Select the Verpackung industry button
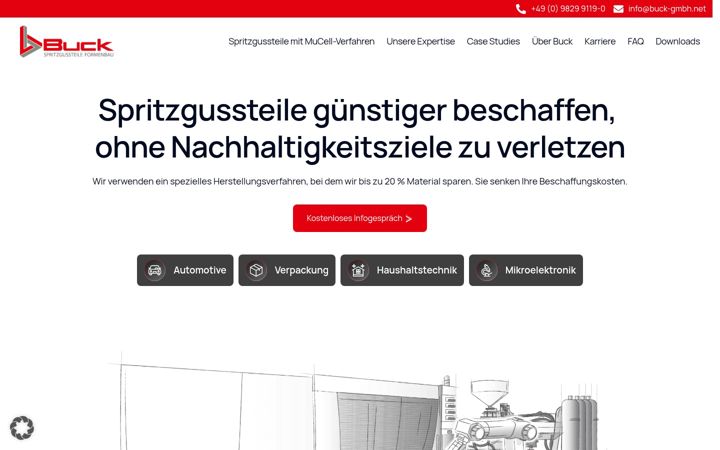Image resolution: width=720 pixels, height=450 pixels. click(287, 270)
